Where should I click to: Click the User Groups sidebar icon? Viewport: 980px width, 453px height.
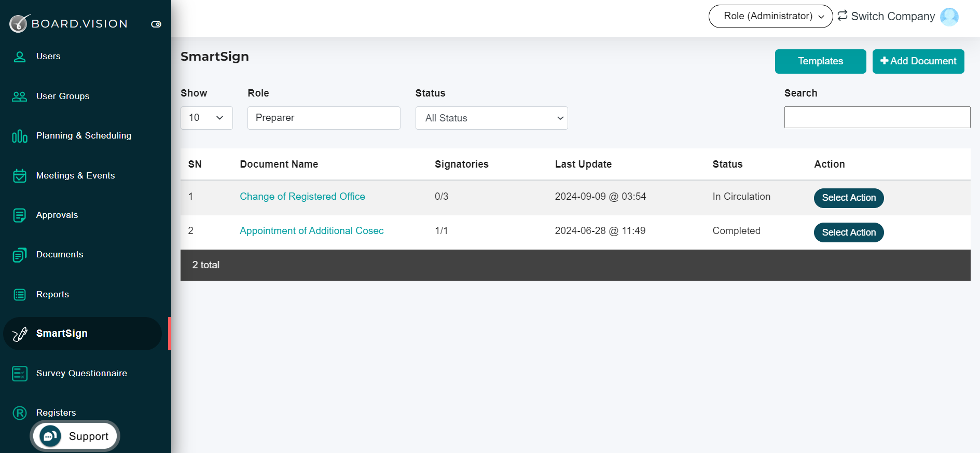[x=20, y=97]
